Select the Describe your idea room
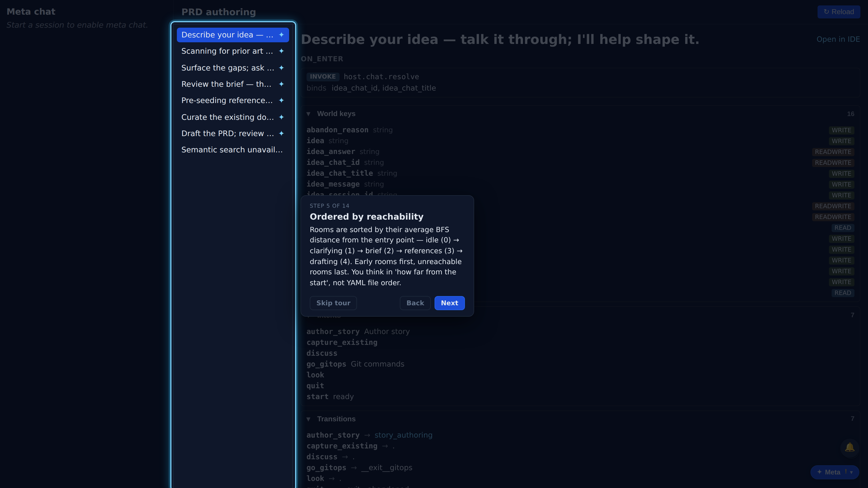The height and width of the screenshot is (488, 868). [x=233, y=35]
